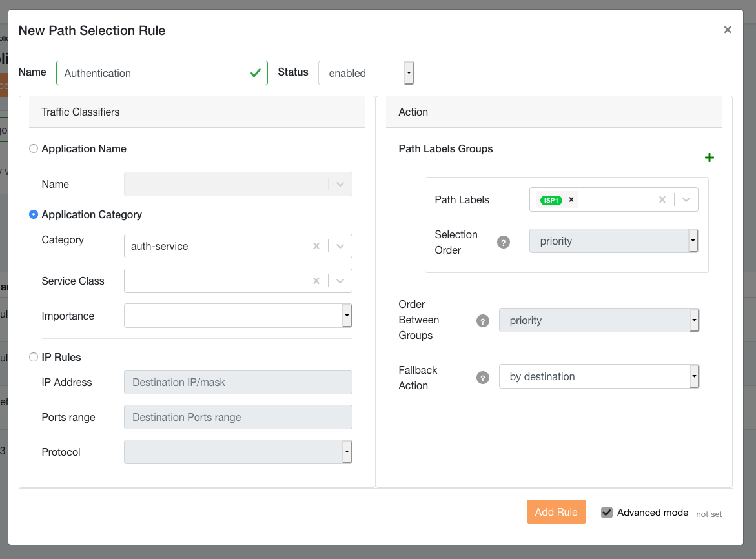Show help for Selection Order
Image resolution: width=756 pixels, height=559 pixels.
[x=504, y=242]
